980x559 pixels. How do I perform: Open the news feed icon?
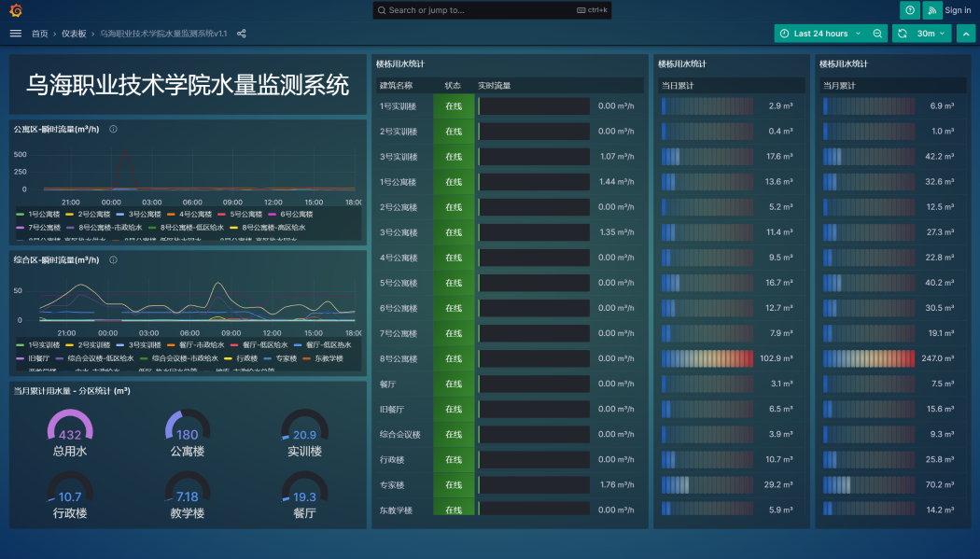click(x=931, y=10)
